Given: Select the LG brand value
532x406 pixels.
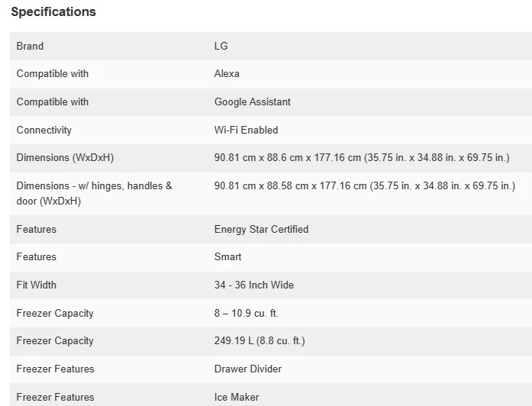Looking at the screenshot, I should [x=221, y=46].
